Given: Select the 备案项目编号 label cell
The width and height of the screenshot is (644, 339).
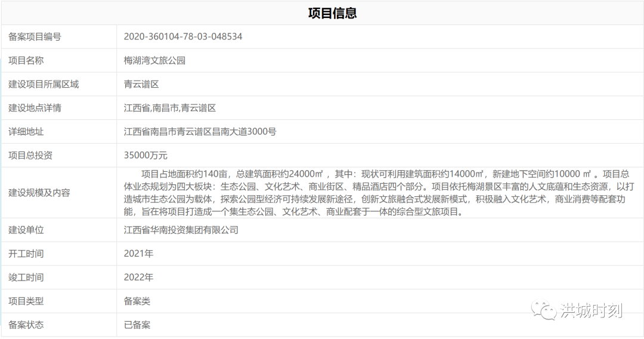Looking at the screenshot, I should point(35,36).
